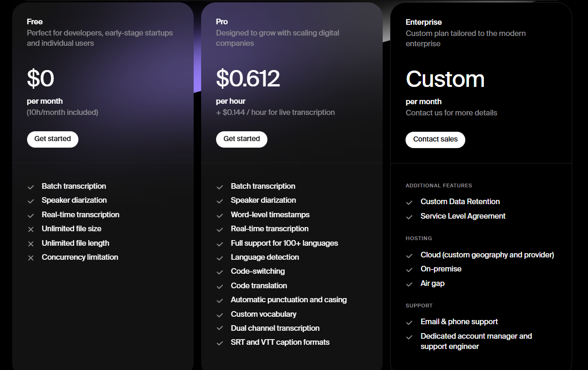This screenshot has width=588, height=370.
Task: Click the Enterprise plan title
Action: 424,22
